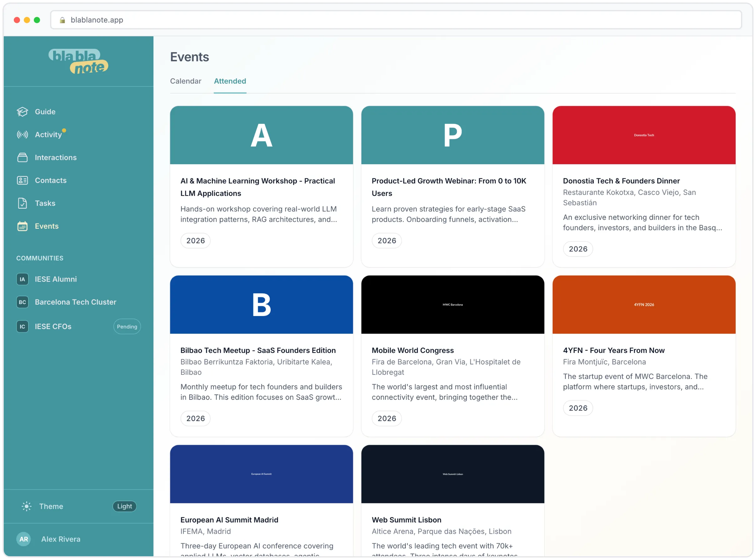Image resolution: width=756 pixels, height=560 pixels.
Task: Click the Donostia Tech & Founders Dinner title
Action: (621, 181)
